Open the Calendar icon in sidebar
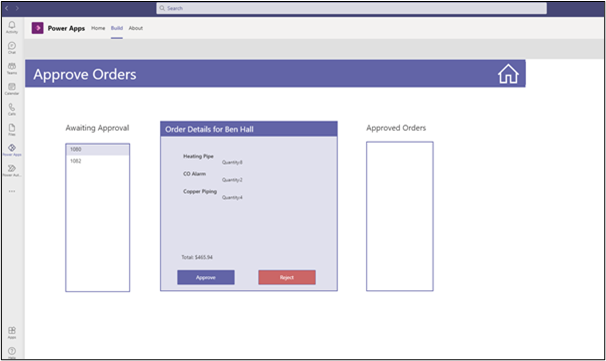 click(x=12, y=87)
